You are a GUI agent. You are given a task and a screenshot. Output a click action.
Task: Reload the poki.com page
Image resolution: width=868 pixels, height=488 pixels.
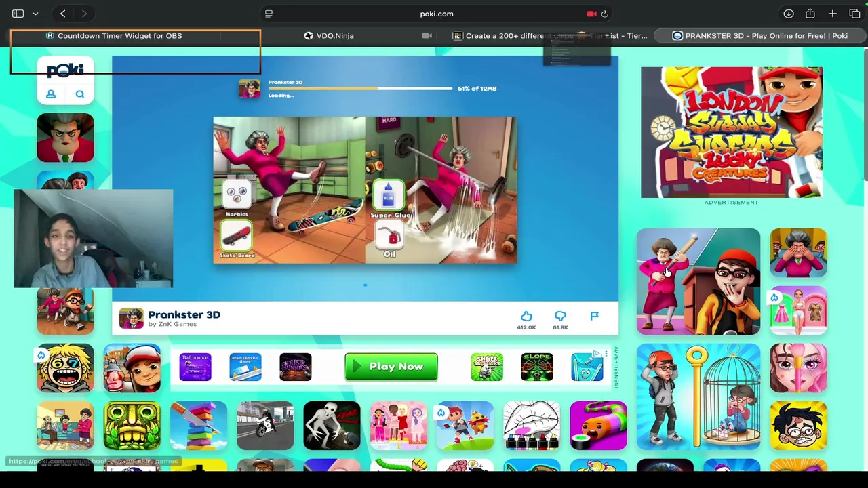[604, 14]
